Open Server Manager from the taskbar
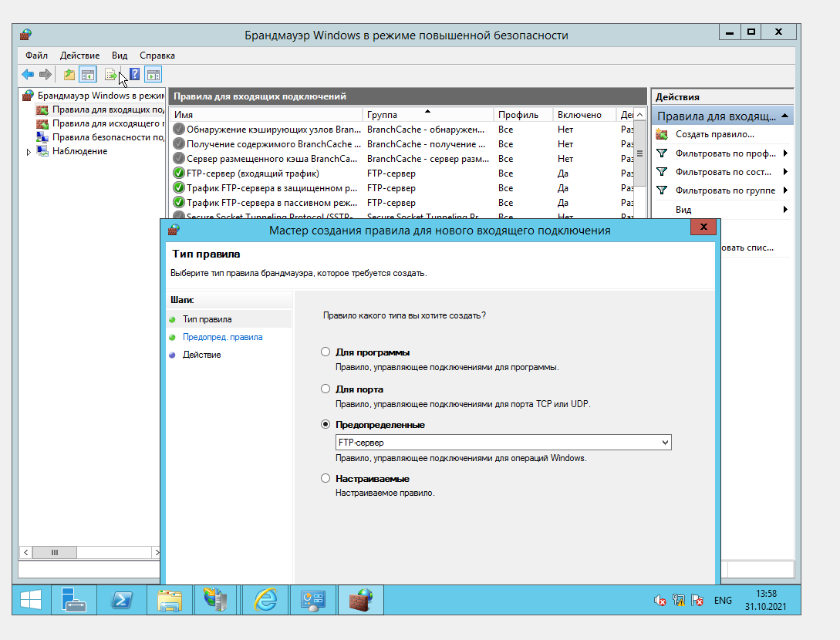The width and height of the screenshot is (840, 640). [x=74, y=600]
